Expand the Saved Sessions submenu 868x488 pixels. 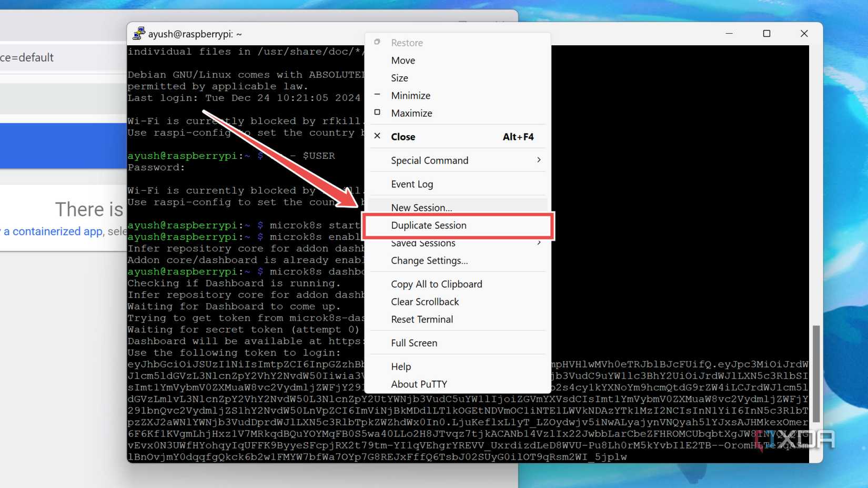(457, 243)
